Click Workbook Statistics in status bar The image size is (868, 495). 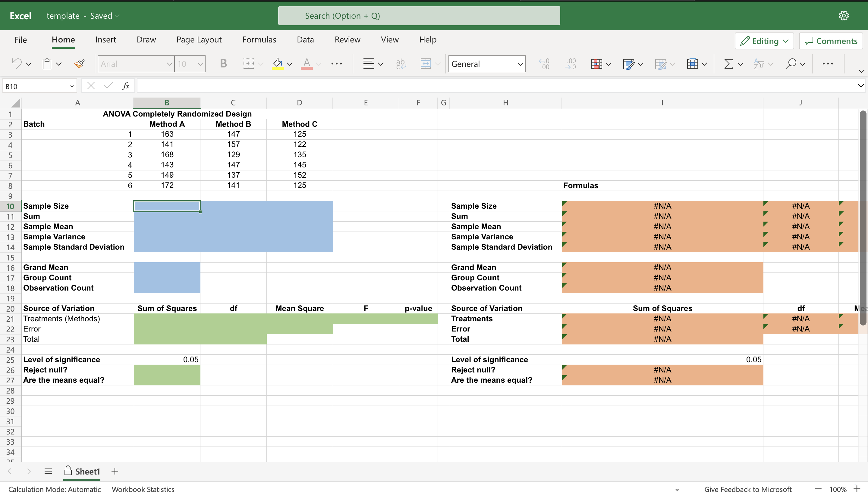143,489
